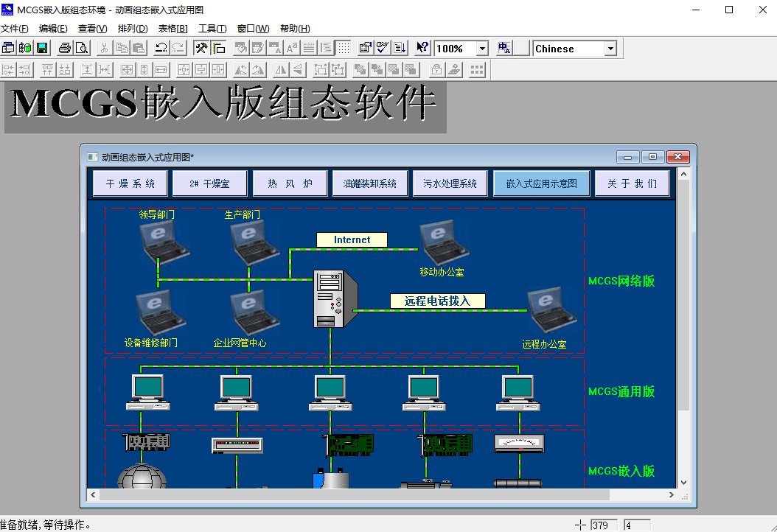Toggle the toolbox hammer-and-wrench button
777x532 pixels.
tap(201, 48)
